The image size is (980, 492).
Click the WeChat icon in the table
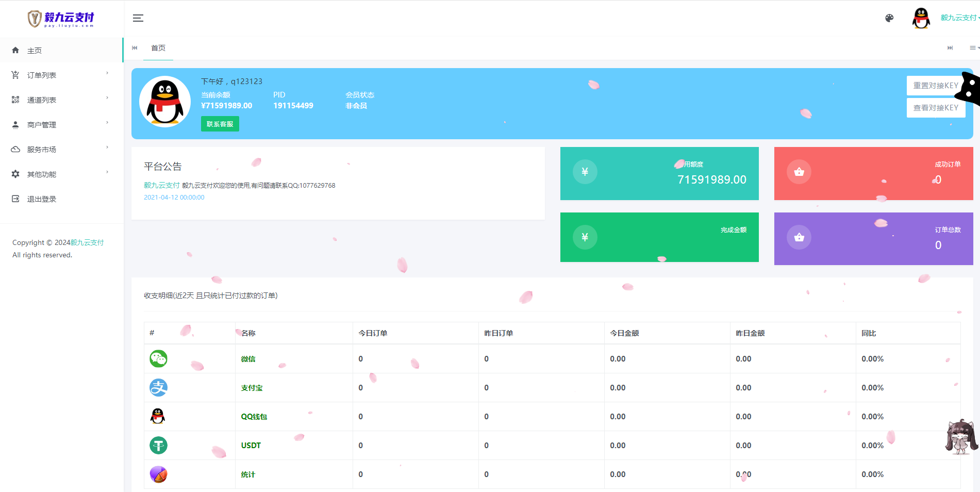(x=158, y=358)
